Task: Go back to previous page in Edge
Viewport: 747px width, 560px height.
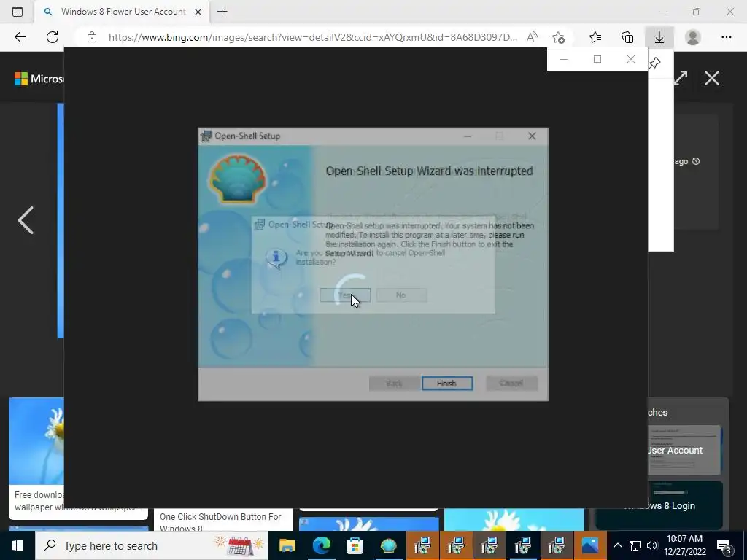Action: [20, 37]
